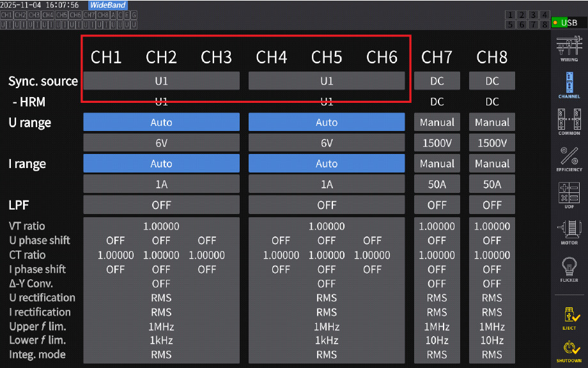Click the USB Eject icon
Image resolution: width=588 pixels, height=368 pixels.
pyautogui.click(x=569, y=317)
